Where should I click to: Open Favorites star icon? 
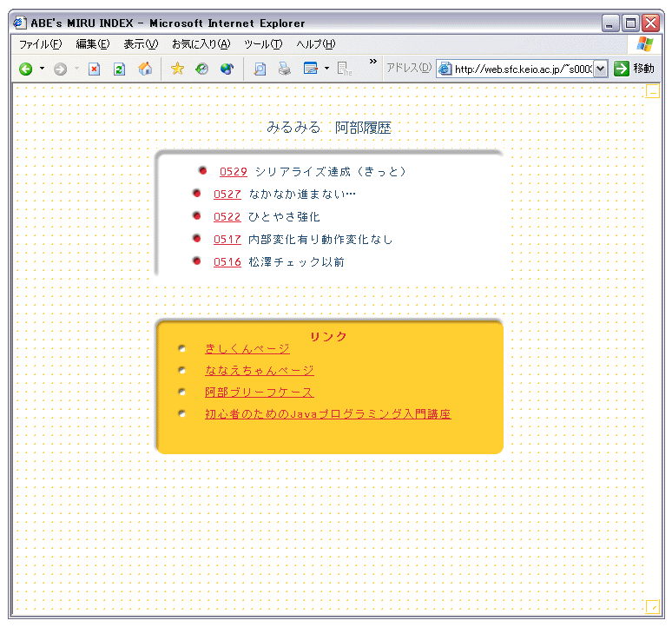click(177, 69)
